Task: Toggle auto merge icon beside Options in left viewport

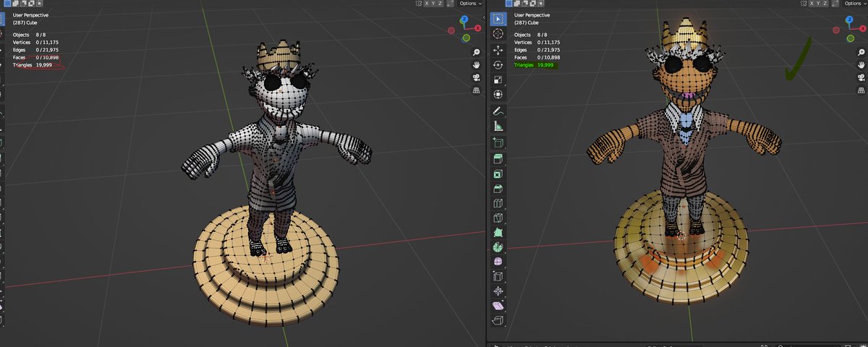Action: [x=450, y=4]
